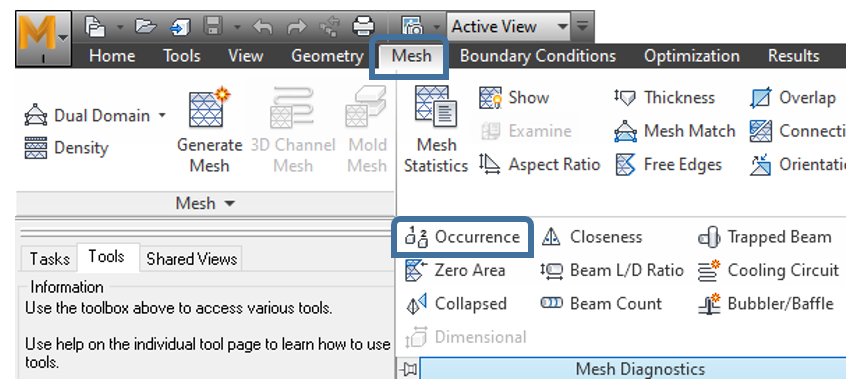
Task: Run the Aspect Ratio diagnostic
Action: click(x=539, y=164)
